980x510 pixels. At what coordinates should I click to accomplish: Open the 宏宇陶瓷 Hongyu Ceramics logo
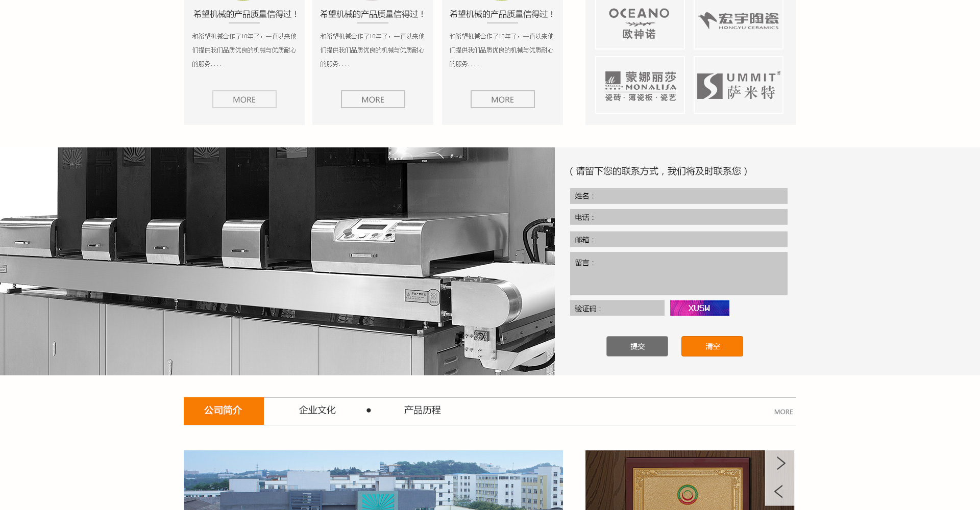738,21
